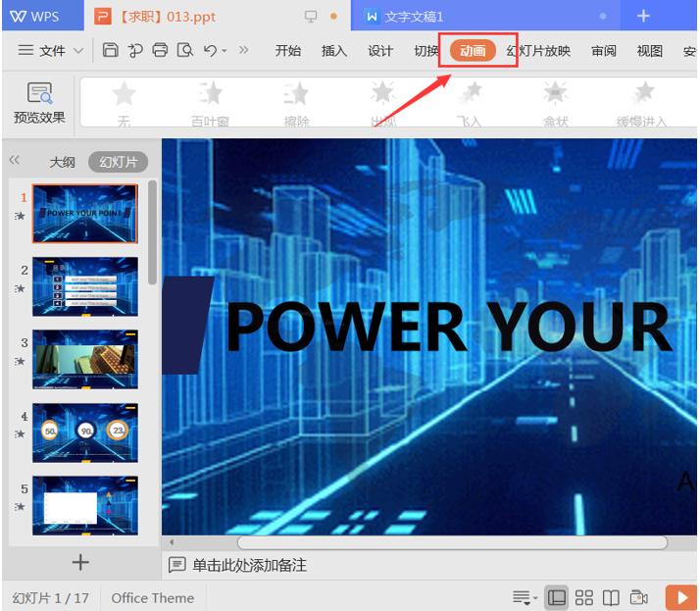Choose the 飞入 animation effect
Image resolution: width=700 pixels, height=611 pixels.
coord(470,104)
